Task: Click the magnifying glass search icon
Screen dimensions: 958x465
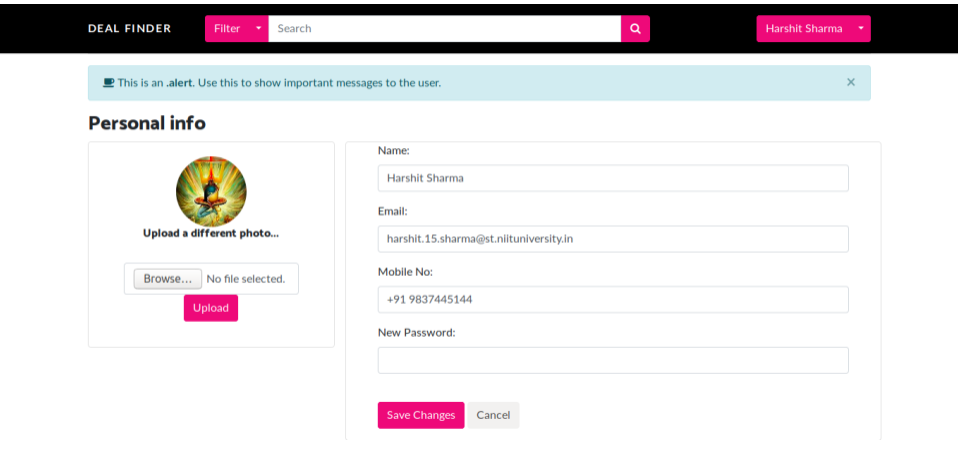Action: pyautogui.click(x=635, y=29)
